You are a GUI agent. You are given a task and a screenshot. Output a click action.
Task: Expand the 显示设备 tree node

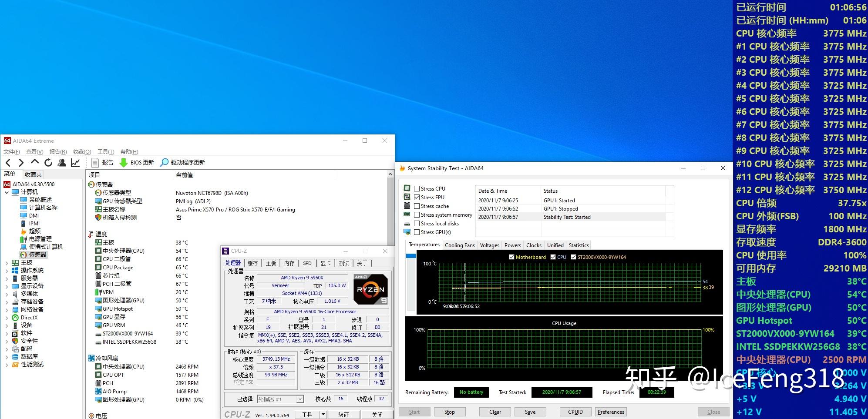click(7, 286)
